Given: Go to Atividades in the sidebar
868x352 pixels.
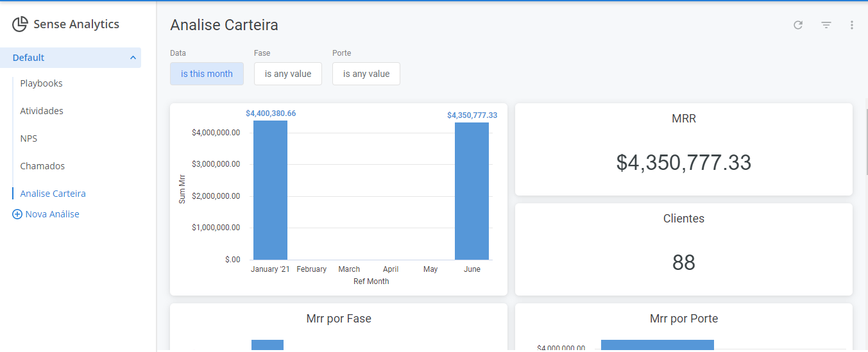Looking at the screenshot, I should [42, 111].
